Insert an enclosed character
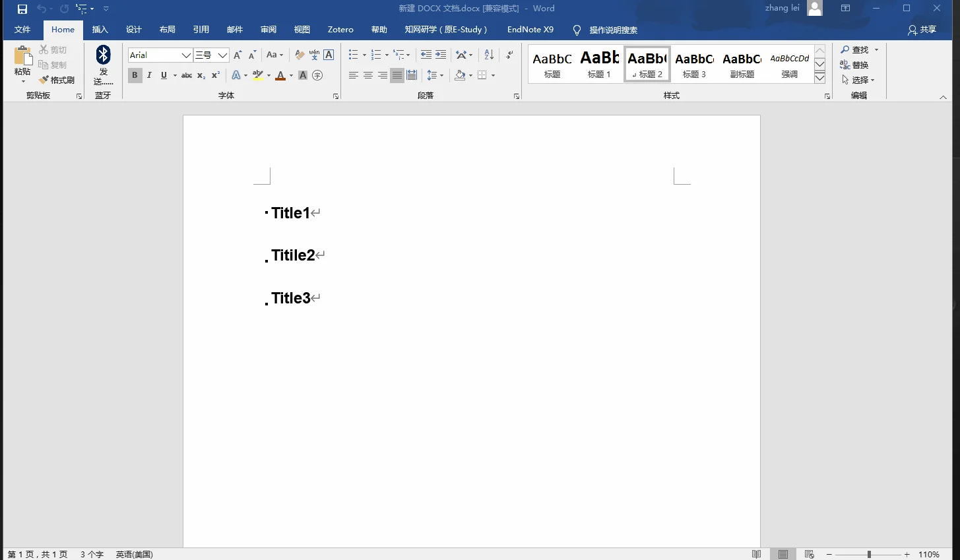The height and width of the screenshot is (560, 960). (317, 75)
